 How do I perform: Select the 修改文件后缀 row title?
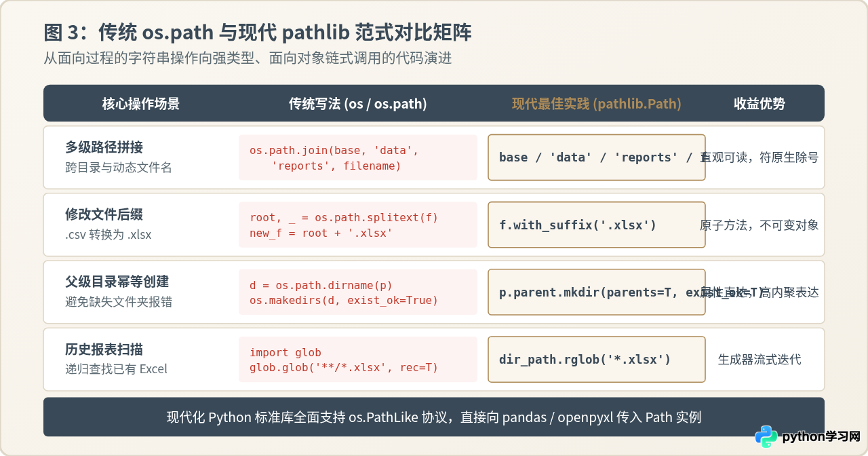[x=104, y=214]
